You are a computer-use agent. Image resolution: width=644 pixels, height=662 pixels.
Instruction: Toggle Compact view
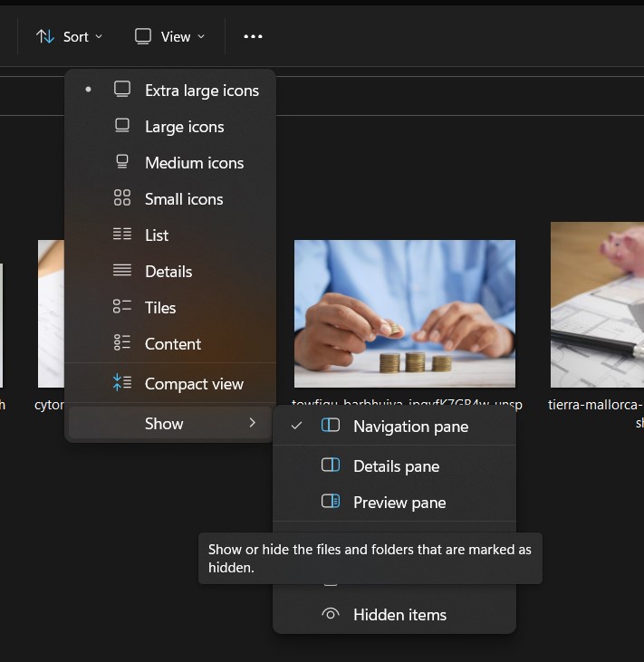(193, 384)
